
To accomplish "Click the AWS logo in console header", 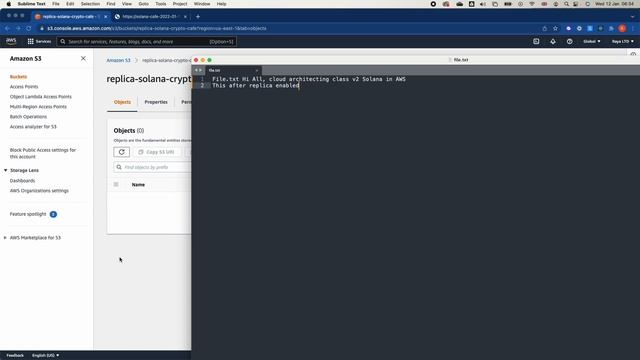I will (x=11, y=41).
